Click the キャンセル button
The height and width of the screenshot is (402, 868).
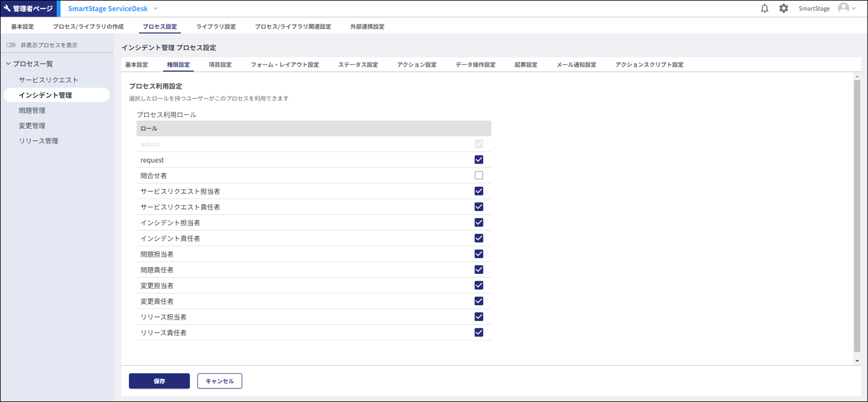[x=219, y=381]
